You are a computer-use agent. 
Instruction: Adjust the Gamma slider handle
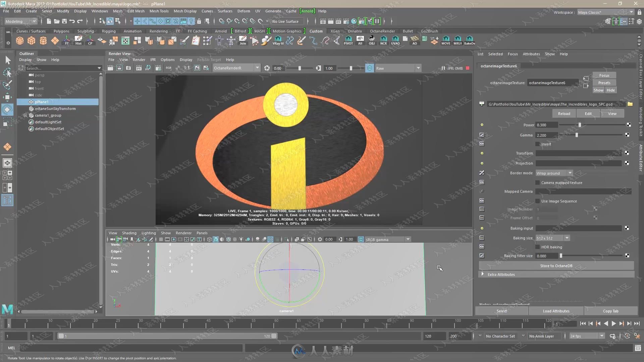tap(577, 135)
